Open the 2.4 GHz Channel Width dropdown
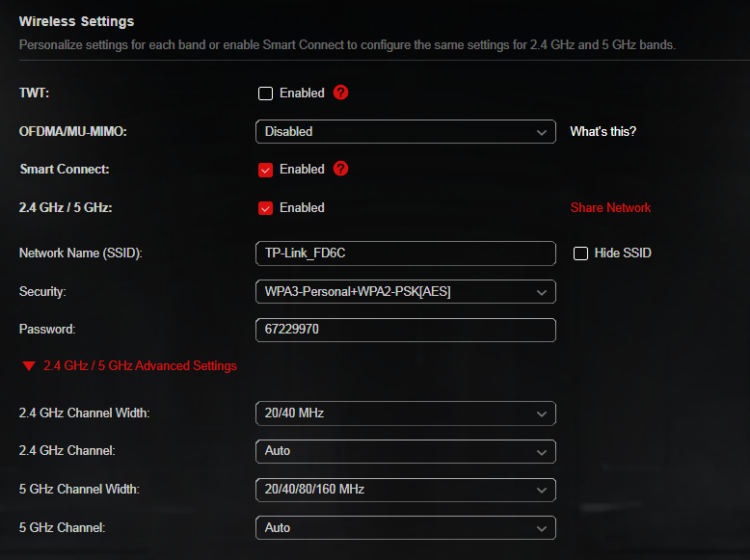Image resolution: width=750 pixels, height=560 pixels. [x=406, y=413]
